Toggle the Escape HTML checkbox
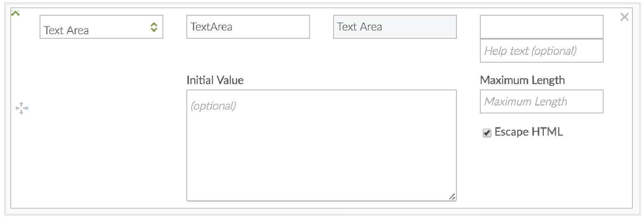644x221 pixels. (487, 133)
